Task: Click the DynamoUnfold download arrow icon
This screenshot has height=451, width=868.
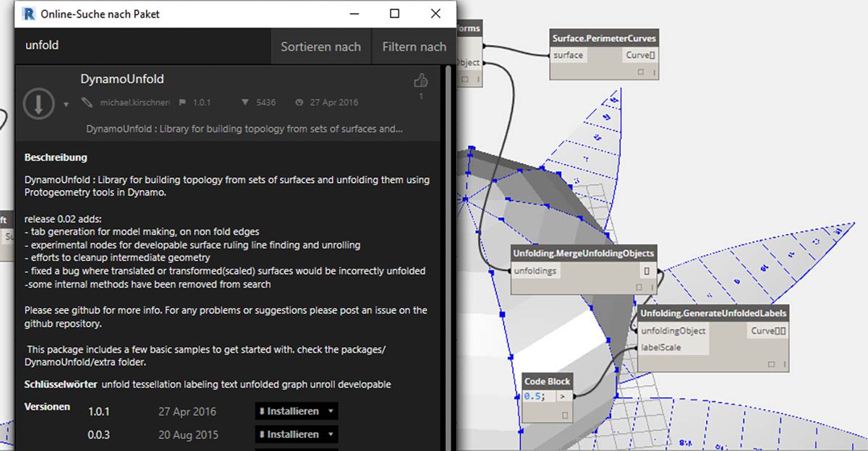Action: click(x=38, y=103)
